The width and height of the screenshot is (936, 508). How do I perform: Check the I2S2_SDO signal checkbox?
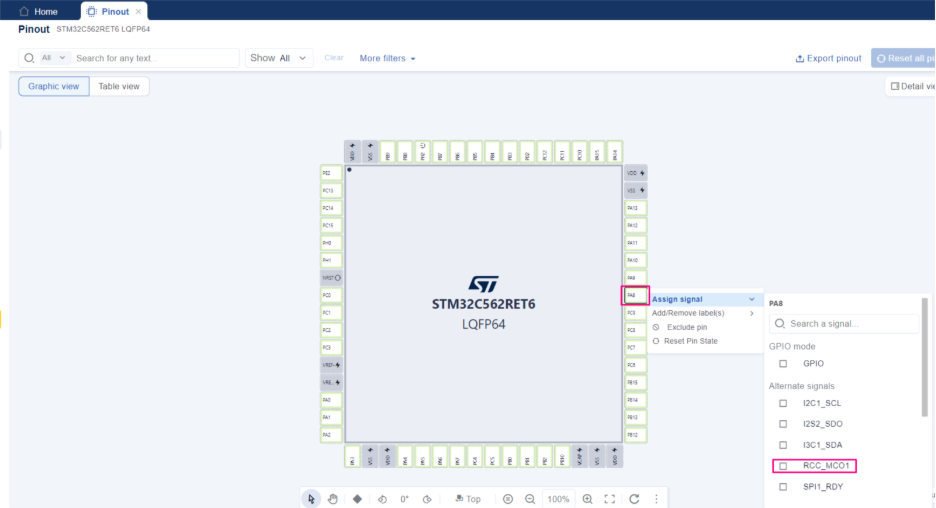tap(783, 424)
